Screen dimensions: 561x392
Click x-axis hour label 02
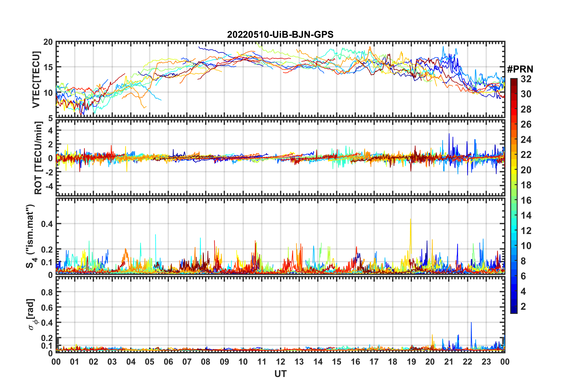(x=93, y=362)
